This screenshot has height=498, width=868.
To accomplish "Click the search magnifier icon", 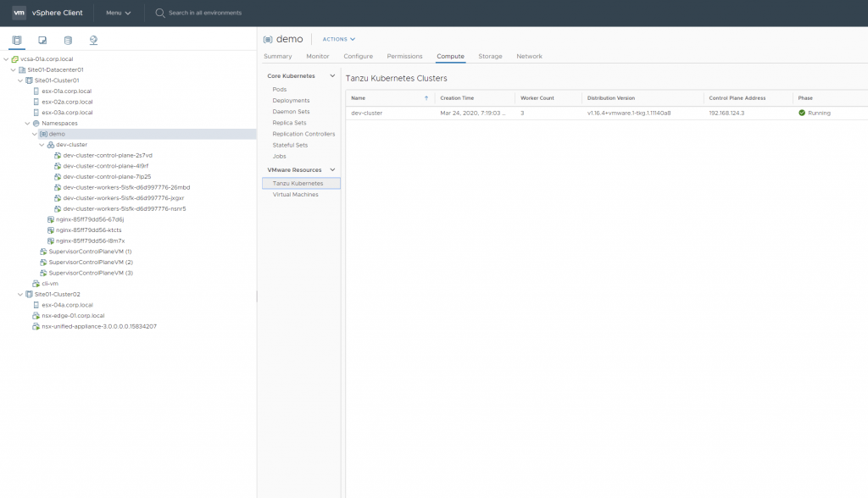I will (160, 13).
